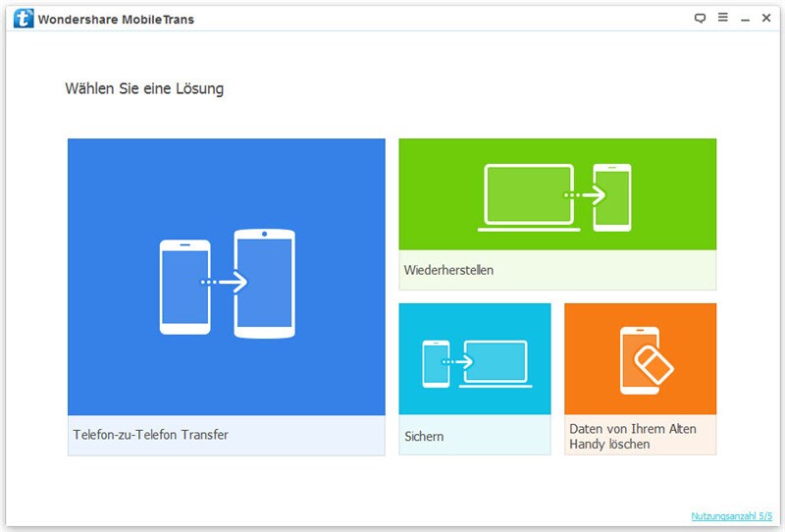Open the hamburger menu icon
The height and width of the screenshot is (532, 785).
[723, 18]
